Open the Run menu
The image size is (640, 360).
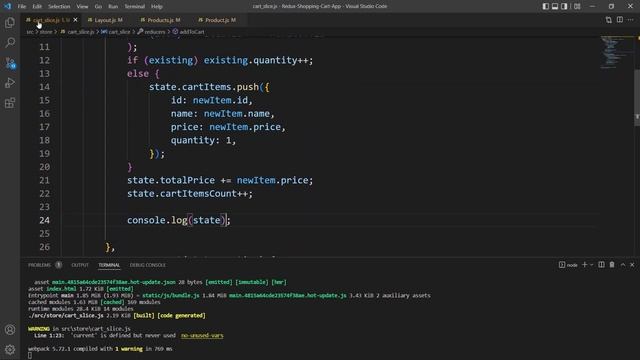coord(113,7)
